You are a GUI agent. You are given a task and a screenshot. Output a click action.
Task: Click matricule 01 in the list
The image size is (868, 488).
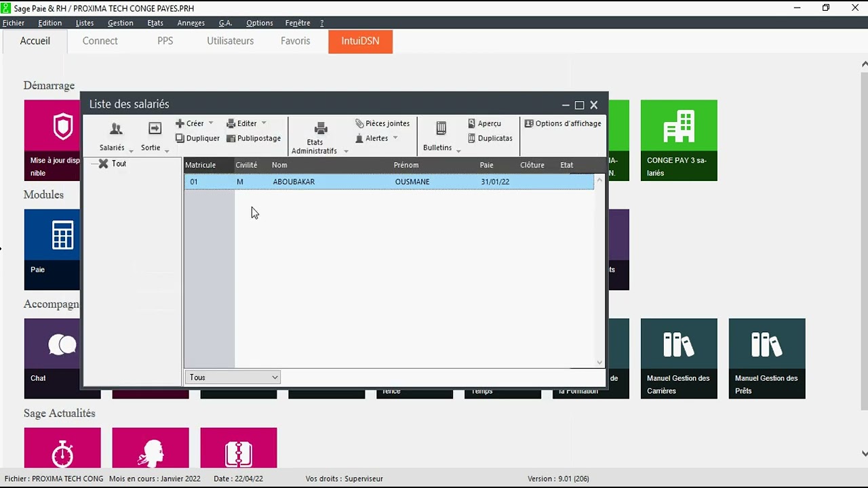click(x=194, y=182)
